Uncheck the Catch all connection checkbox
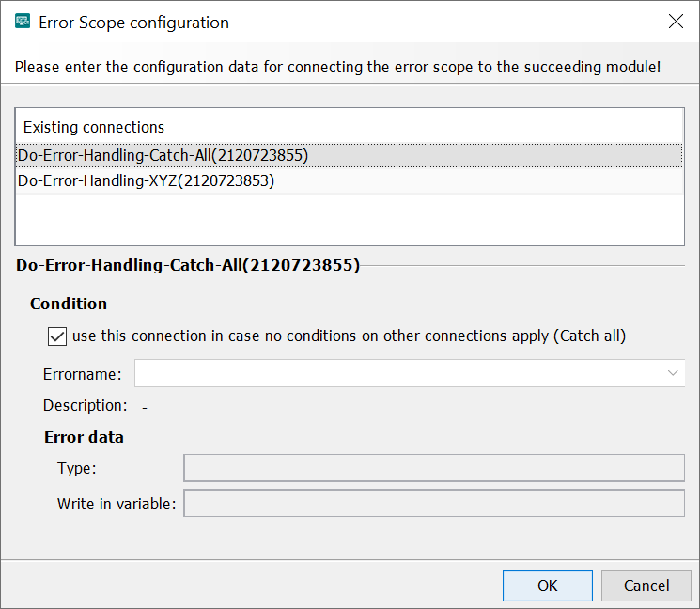Screen dimensions: 700x609 pyautogui.click(x=57, y=336)
